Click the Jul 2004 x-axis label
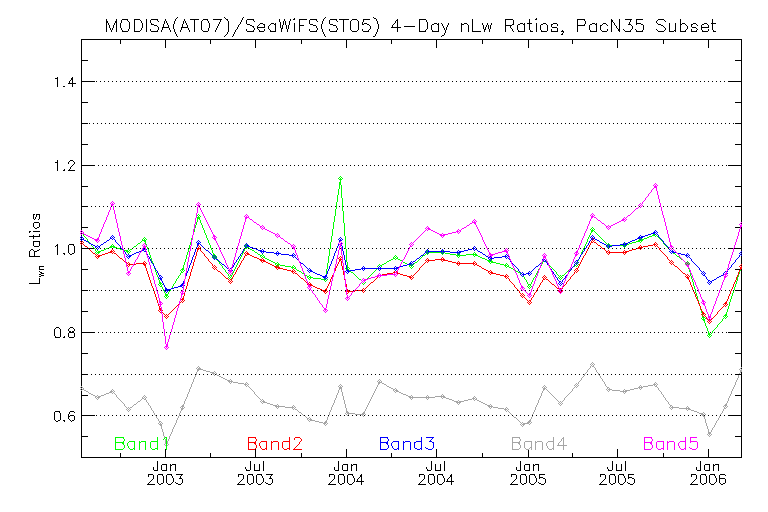The height and width of the screenshot is (512, 768). 436,473
